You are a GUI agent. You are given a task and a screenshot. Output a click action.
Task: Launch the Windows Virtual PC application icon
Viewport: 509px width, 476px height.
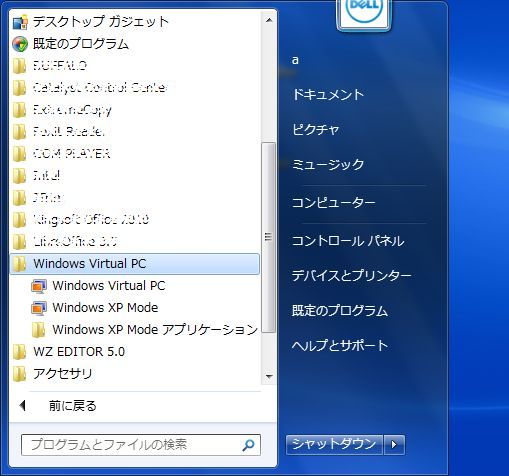pyautogui.click(x=39, y=286)
